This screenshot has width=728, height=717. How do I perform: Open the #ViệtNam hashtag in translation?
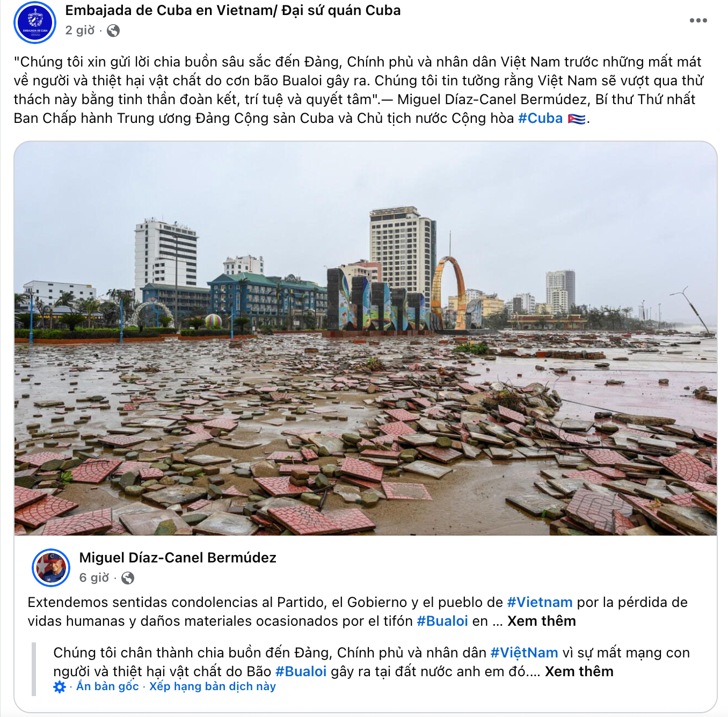524,653
